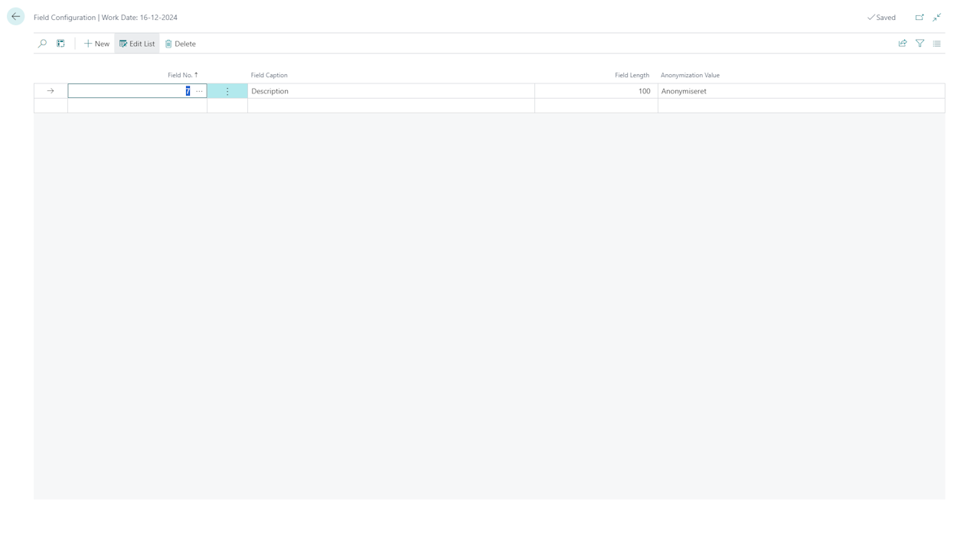980x551 pixels.
Task: Open the Field Length column header menu
Action: tap(632, 75)
